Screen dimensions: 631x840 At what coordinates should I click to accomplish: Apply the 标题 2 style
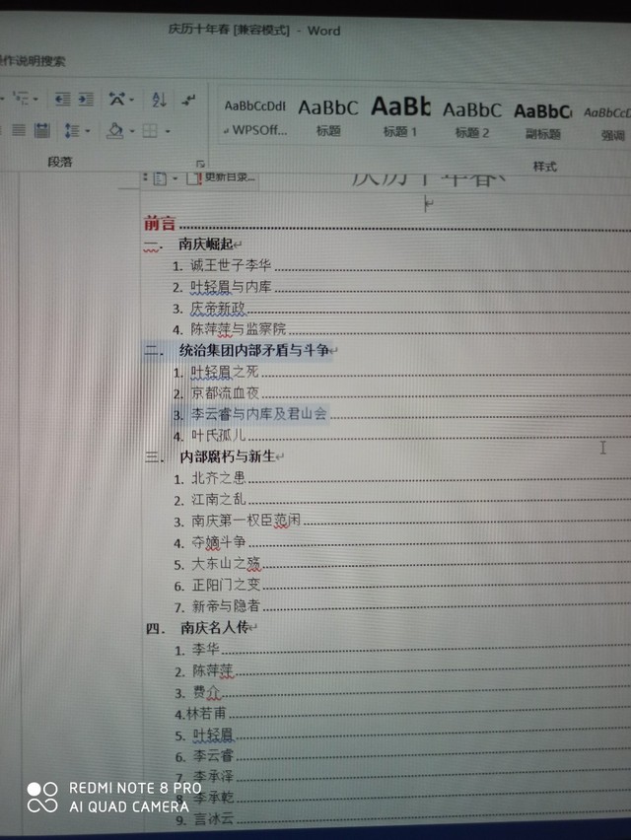coord(471,116)
